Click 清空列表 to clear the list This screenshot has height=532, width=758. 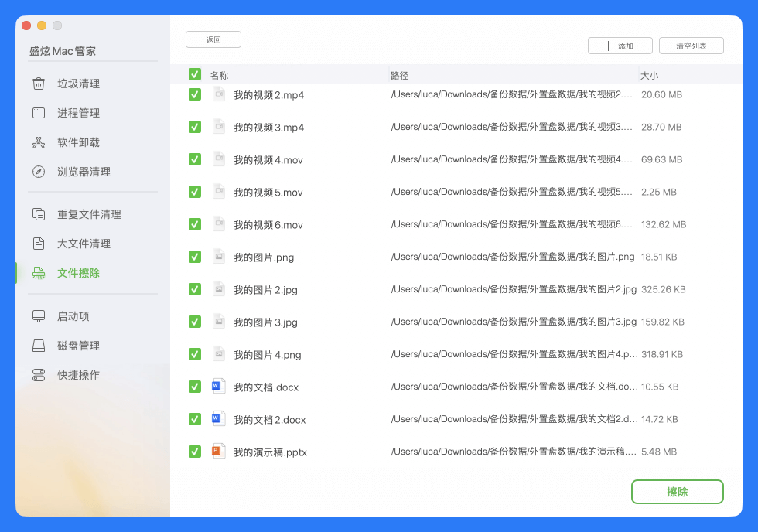click(x=690, y=46)
